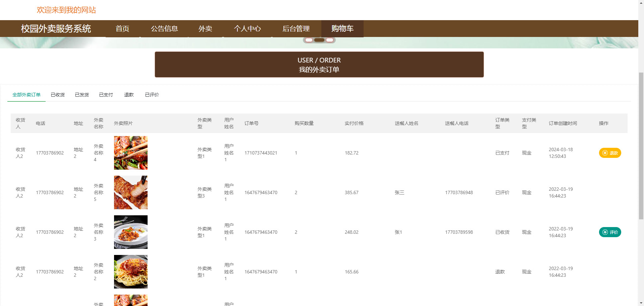Open 后台管理 in the navigation bar

pos(296,29)
